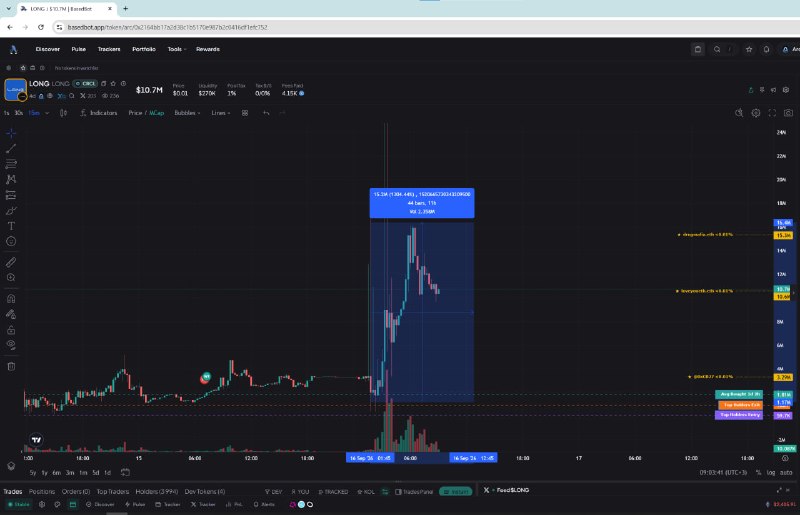Switch to the Top Traders tab
The height and width of the screenshot is (515, 800).
coord(113,492)
